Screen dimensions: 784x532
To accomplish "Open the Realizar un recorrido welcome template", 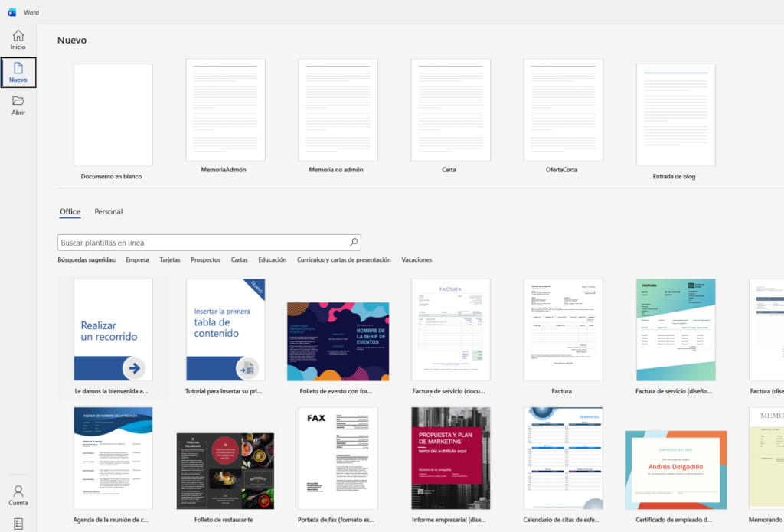I will [x=113, y=330].
